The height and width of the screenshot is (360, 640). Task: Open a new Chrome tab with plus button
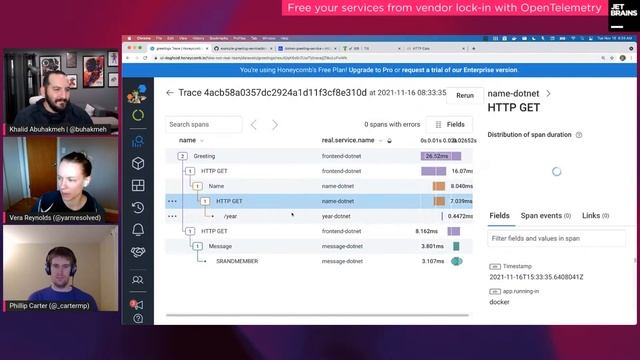click(x=473, y=48)
